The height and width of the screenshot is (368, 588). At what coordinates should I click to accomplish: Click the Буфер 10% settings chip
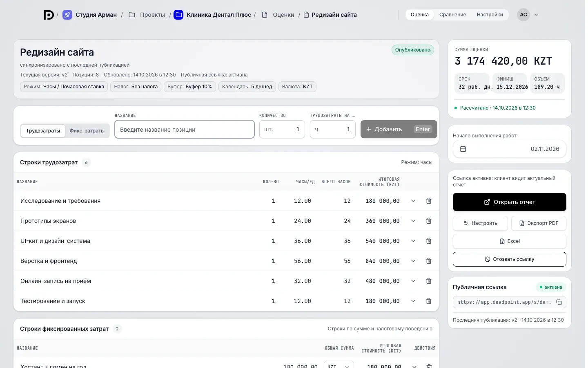point(190,87)
